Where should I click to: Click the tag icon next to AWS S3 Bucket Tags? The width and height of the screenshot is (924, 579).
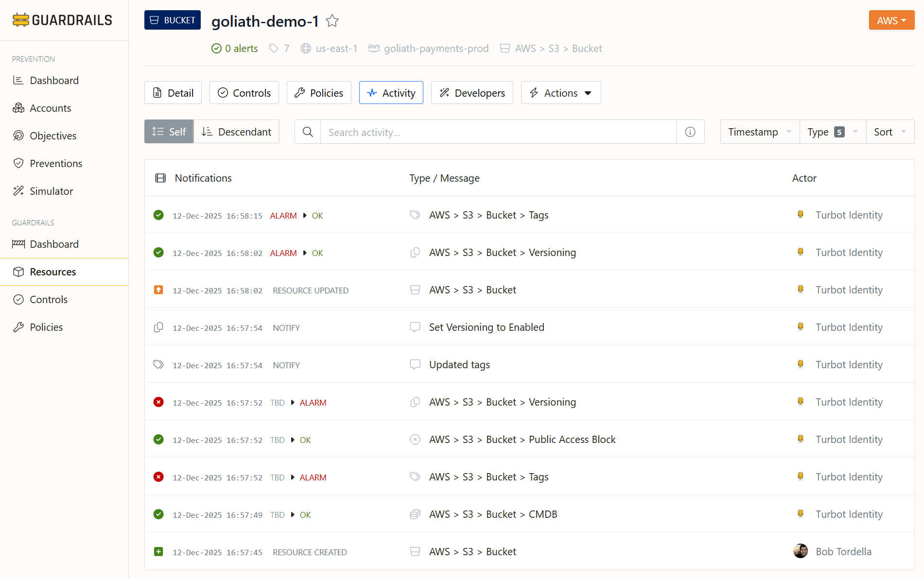(415, 214)
